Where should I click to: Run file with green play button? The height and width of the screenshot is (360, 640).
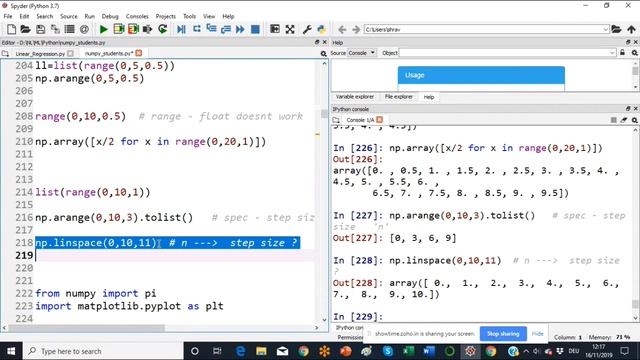(x=104, y=29)
